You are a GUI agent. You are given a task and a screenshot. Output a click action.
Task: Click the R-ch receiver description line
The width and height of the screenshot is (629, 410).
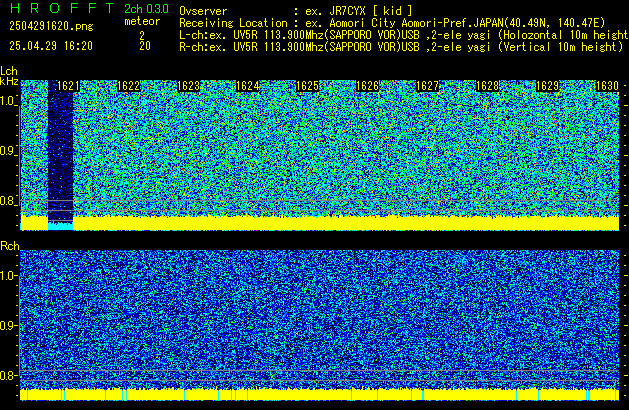[401, 47]
